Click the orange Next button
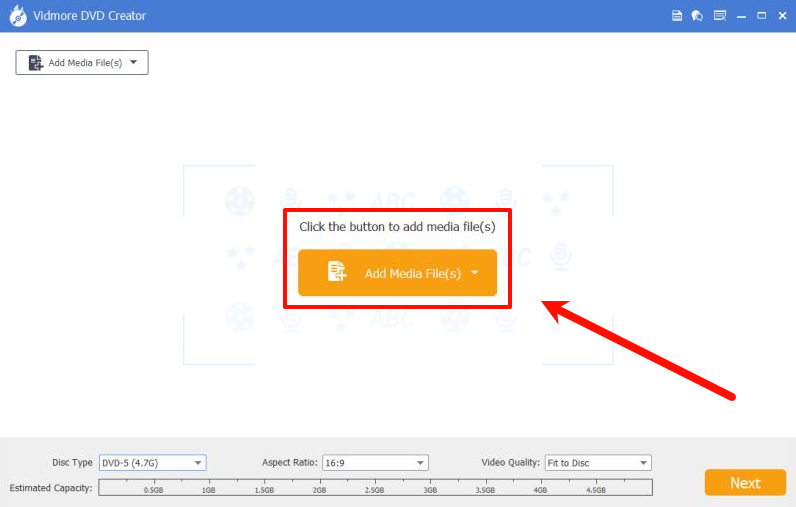The image size is (796, 507). [745, 483]
